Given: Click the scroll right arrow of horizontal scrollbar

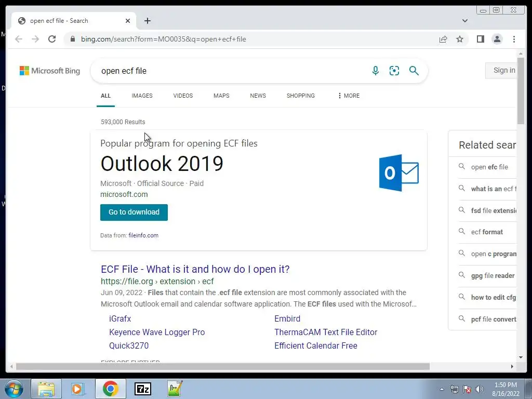Looking at the screenshot, I should pos(512,366).
